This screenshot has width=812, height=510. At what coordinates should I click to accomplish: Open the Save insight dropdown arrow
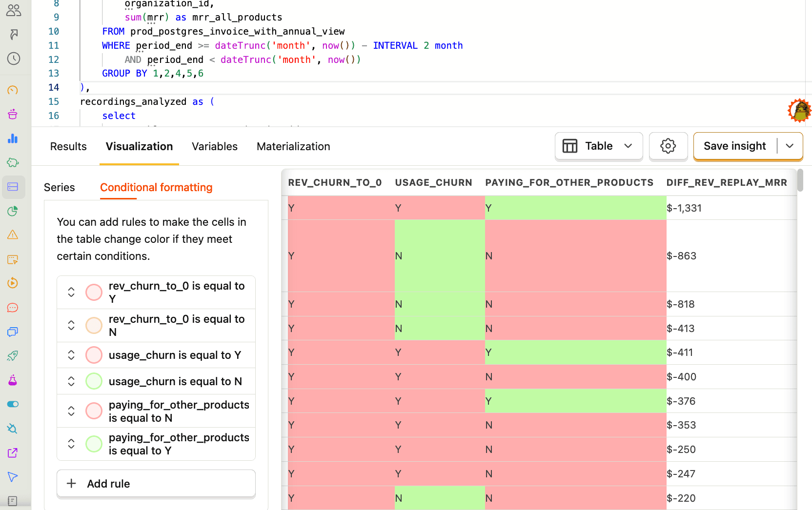[x=790, y=146]
